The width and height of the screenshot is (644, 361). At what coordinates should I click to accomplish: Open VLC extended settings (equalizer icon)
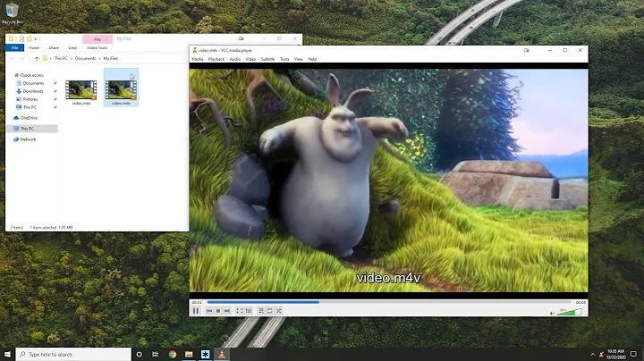coord(249,311)
